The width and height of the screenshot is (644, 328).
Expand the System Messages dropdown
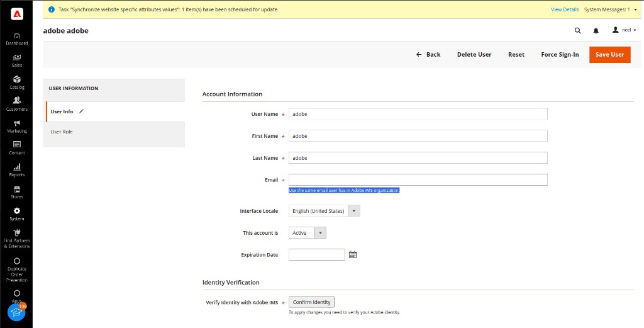pos(610,9)
